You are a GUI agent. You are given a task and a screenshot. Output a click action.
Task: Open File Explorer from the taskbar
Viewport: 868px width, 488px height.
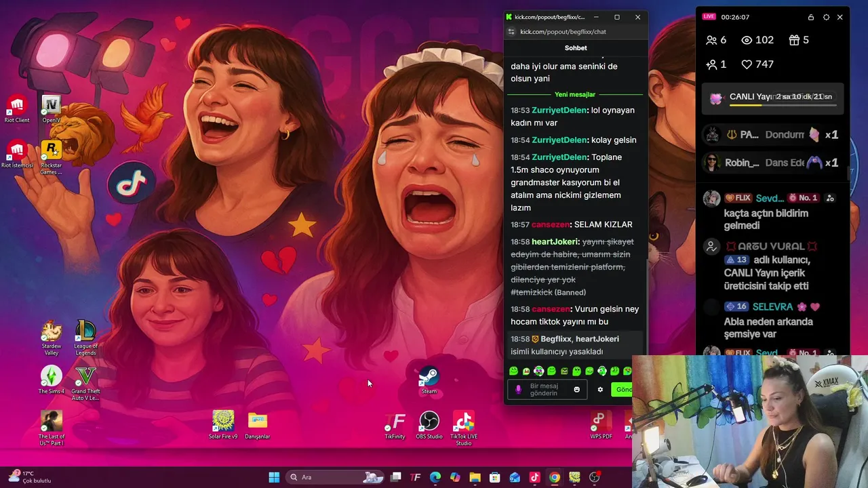click(x=475, y=477)
